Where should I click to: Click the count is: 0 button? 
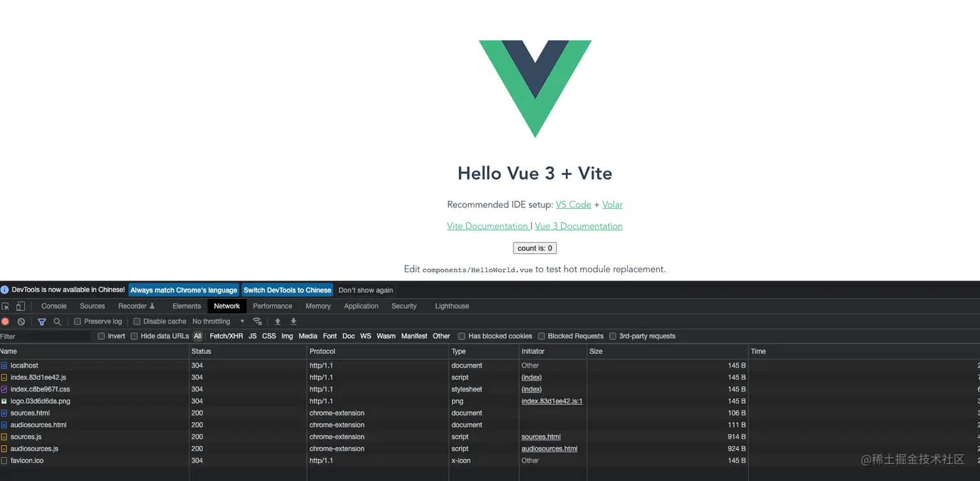click(x=535, y=248)
